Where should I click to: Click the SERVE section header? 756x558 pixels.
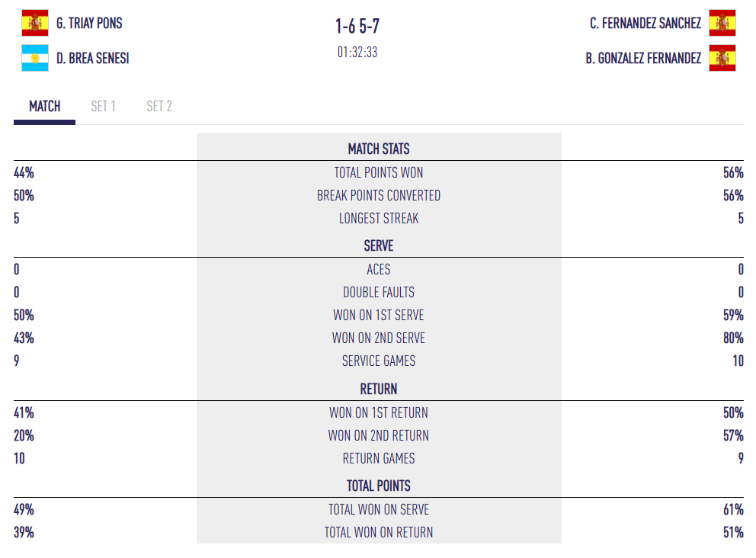pyautogui.click(x=379, y=246)
